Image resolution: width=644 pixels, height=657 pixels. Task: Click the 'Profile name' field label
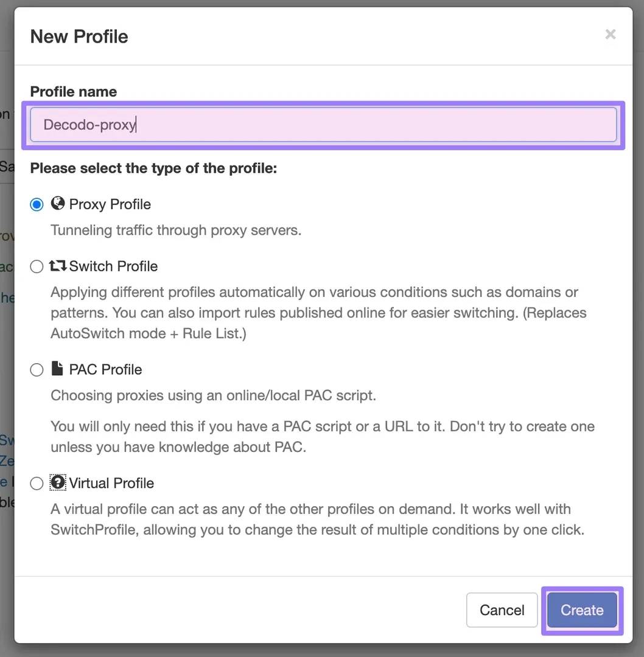point(74,92)
